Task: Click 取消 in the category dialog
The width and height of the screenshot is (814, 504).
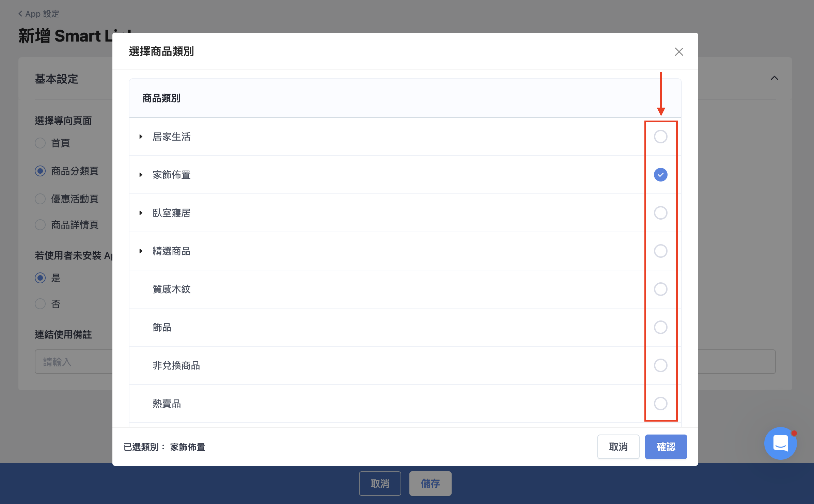Action: pyautogui.click(x=618, y=447)
